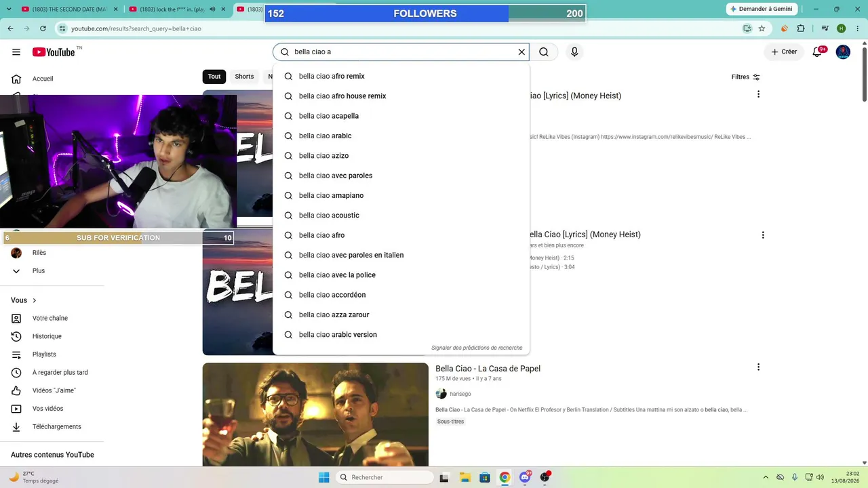Open Bella Ciao - La Casa de Papel thumbnail
The height and width of the screenshot is (488, 868).
point(315,415)
